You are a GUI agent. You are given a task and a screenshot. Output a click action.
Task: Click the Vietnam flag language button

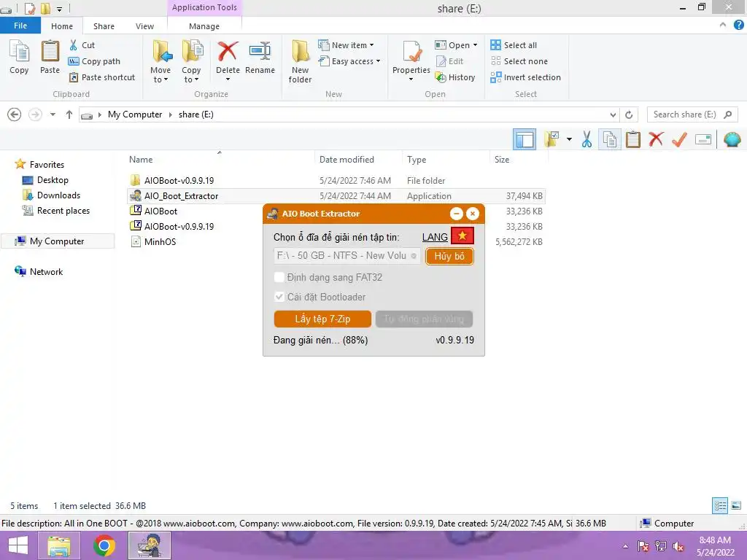[462, 236]
